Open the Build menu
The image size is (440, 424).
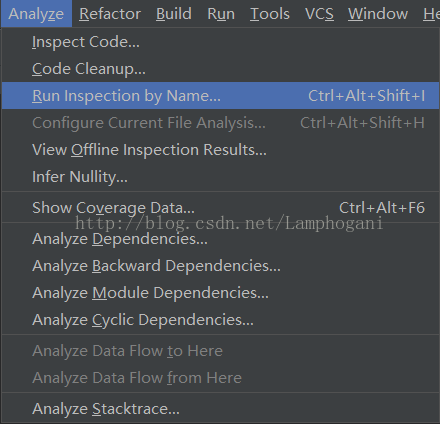[174, 14]
